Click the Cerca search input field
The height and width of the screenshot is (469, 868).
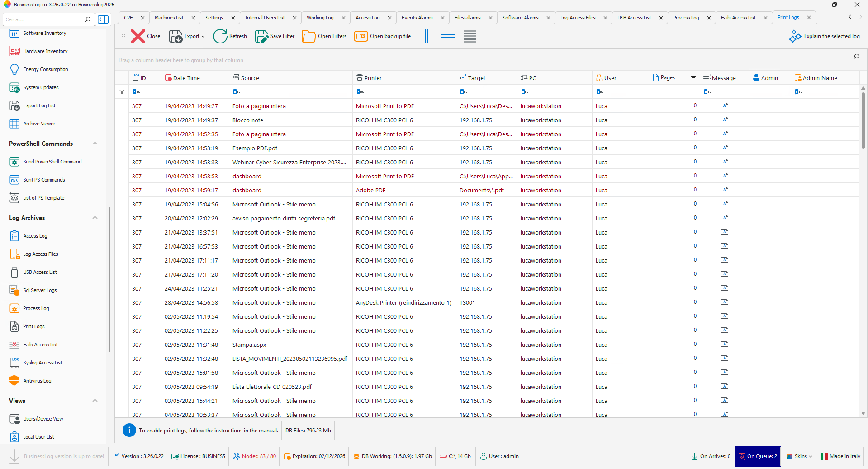pos(43,19)
